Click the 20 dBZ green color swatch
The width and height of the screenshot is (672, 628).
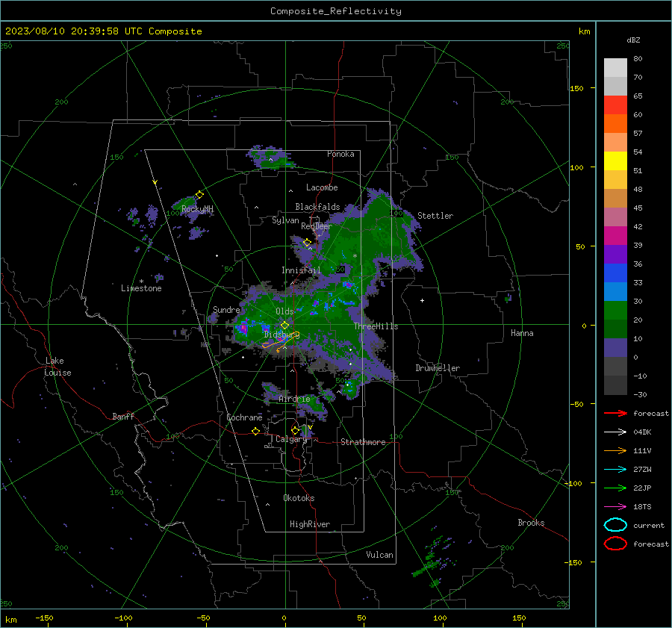point(615,311)
